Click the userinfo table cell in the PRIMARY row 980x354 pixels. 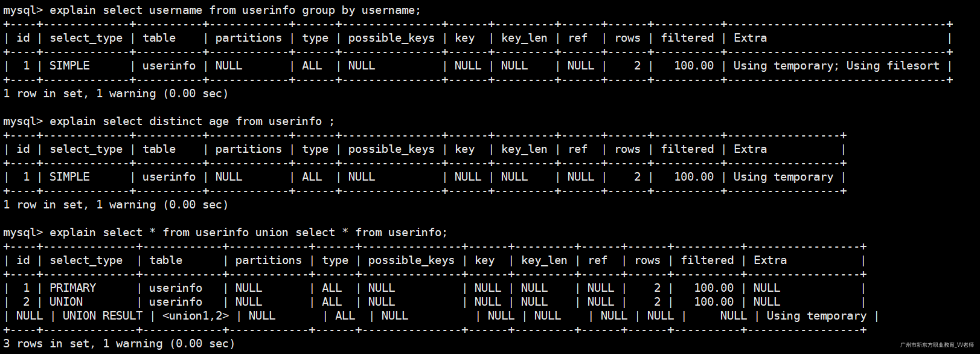[x=176, y=288]
